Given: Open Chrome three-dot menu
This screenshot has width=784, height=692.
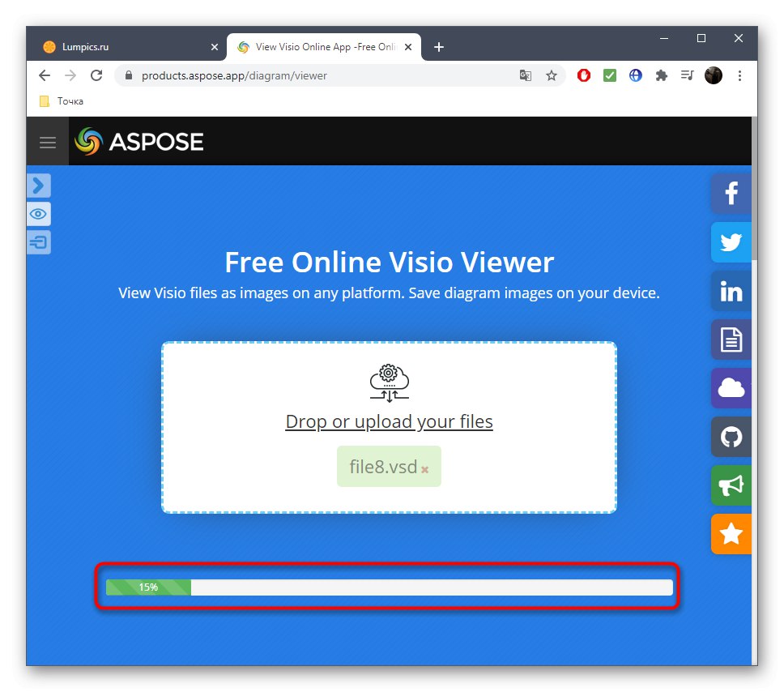Looking at the screenshot, I should [739, 75].
